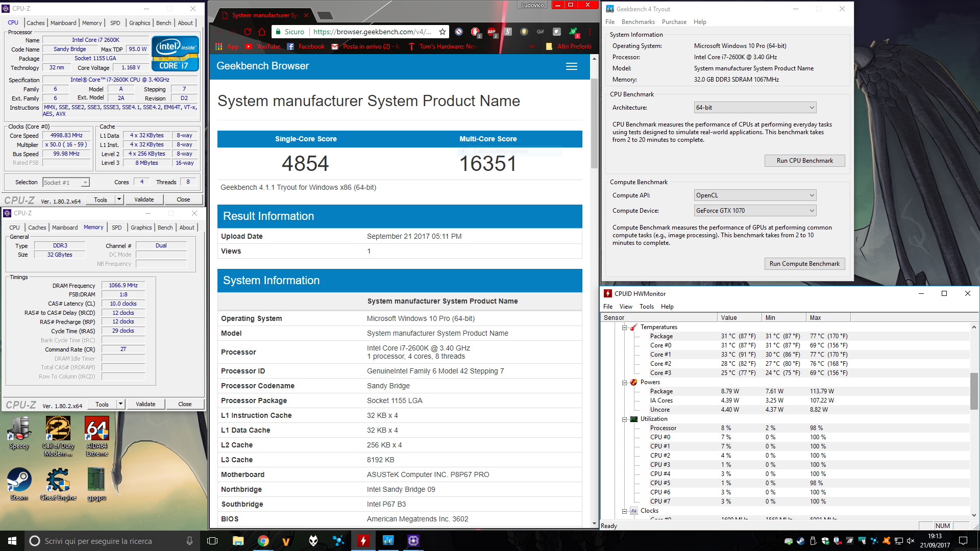This screenshot has height=551, width=980.
Task: Click the HWMonitor vertical scrollbar thumb
Action: 974,391
